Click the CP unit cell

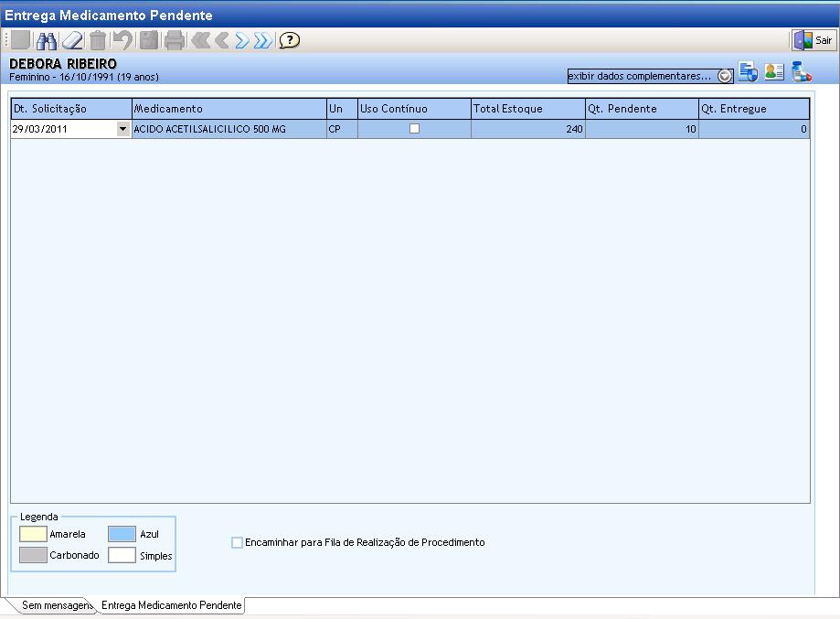[343, 129]
